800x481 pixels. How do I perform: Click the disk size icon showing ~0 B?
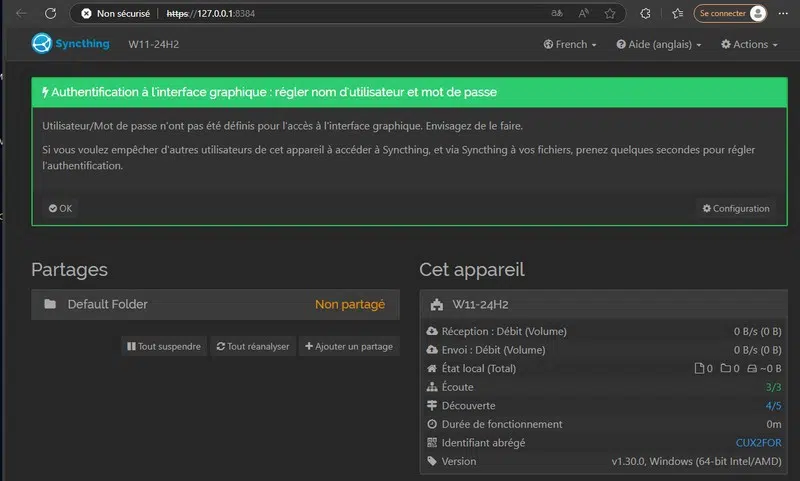[752, 368]
